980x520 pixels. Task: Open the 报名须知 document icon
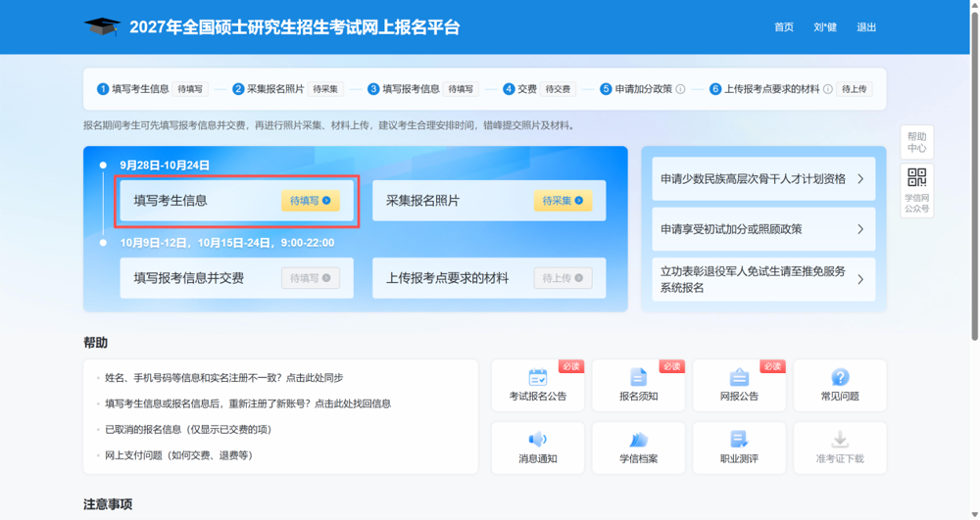pyautogui.click(x=638, y=377)
